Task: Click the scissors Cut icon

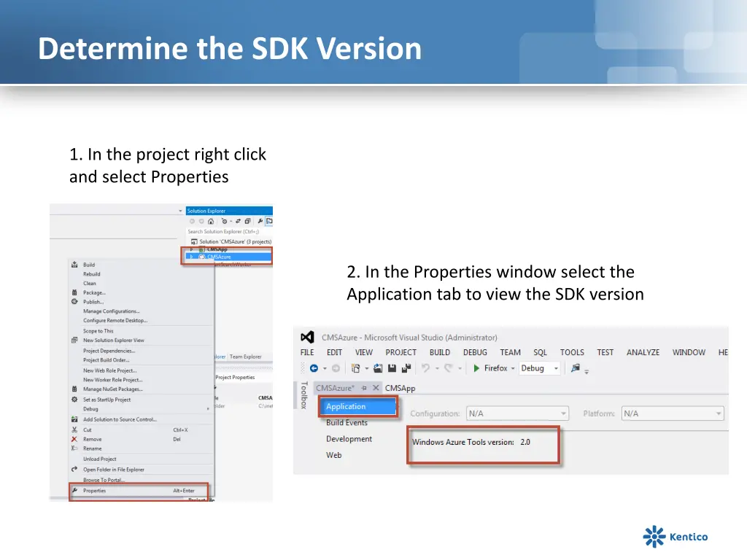Action: click(x=74, y=429)
